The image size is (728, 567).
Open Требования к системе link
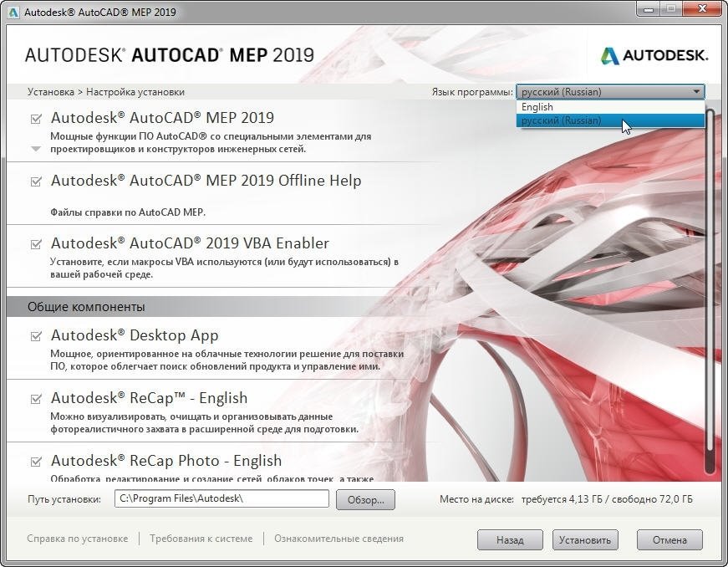[201, 539]
